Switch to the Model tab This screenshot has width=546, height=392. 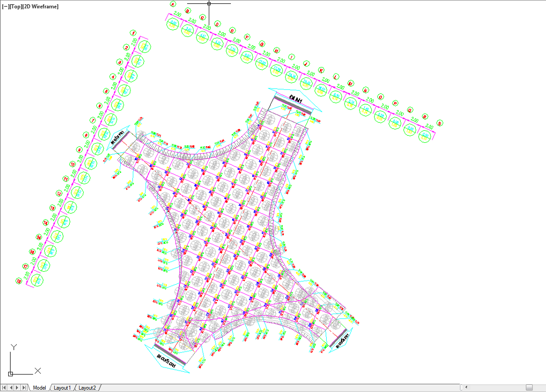[39, 388]
